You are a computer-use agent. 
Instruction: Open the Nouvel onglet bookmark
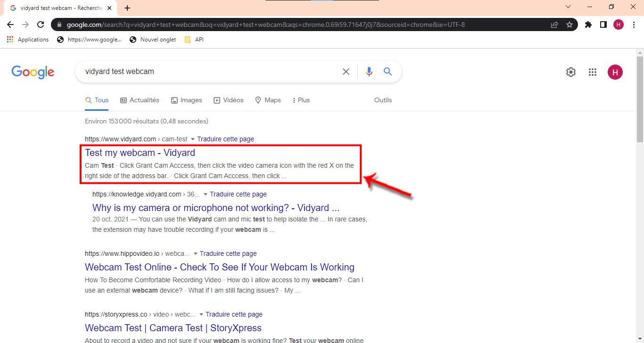pos(153,40)
